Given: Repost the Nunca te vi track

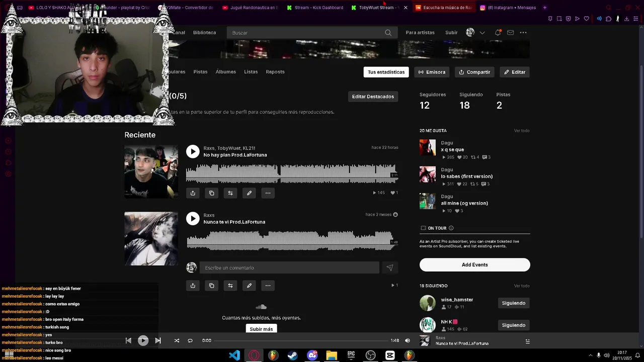Looking at the screenshot, I should click(x=230, y=286).
